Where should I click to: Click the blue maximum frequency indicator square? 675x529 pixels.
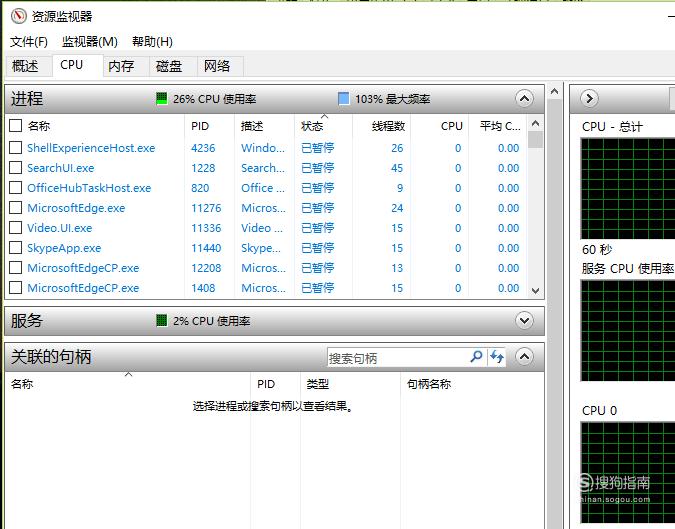[x=344, y=99]
